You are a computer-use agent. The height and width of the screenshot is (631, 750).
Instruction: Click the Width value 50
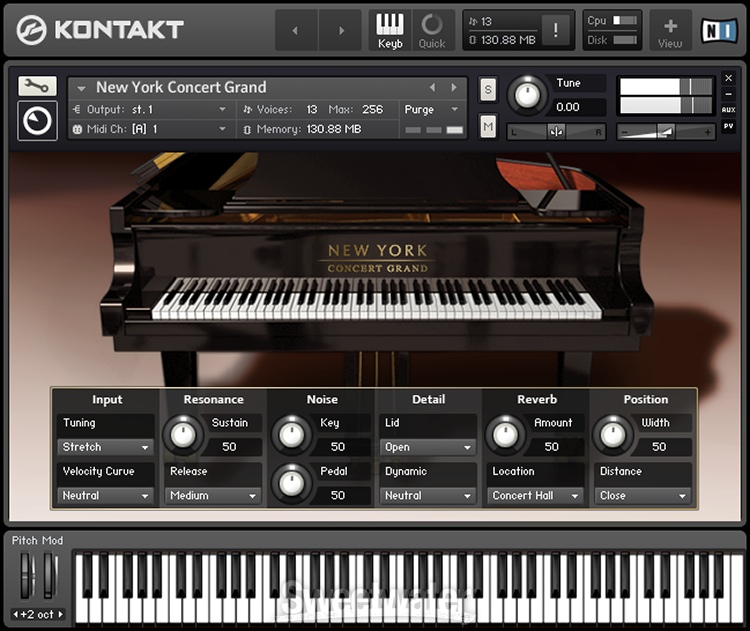659,447
